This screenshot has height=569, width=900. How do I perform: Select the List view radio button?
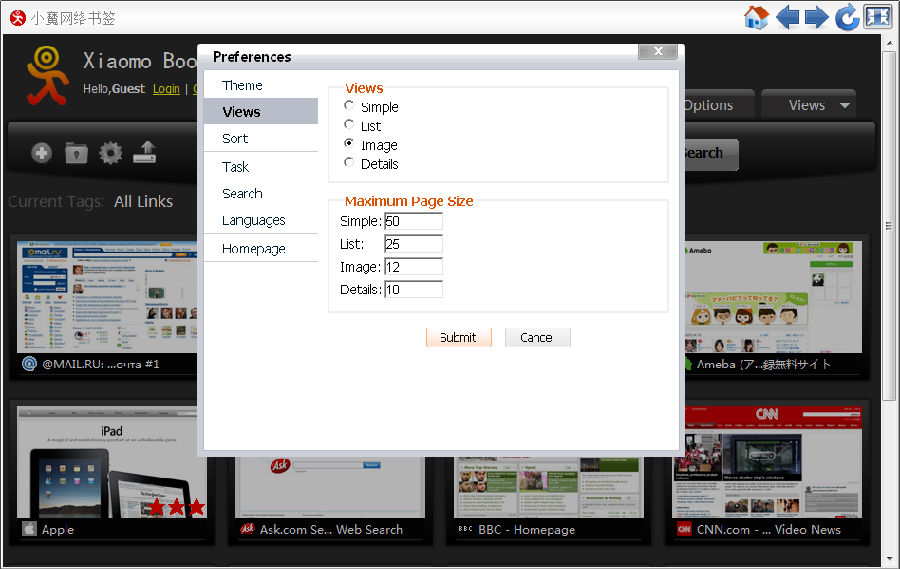pyautogui.click(x=349, y=125)
